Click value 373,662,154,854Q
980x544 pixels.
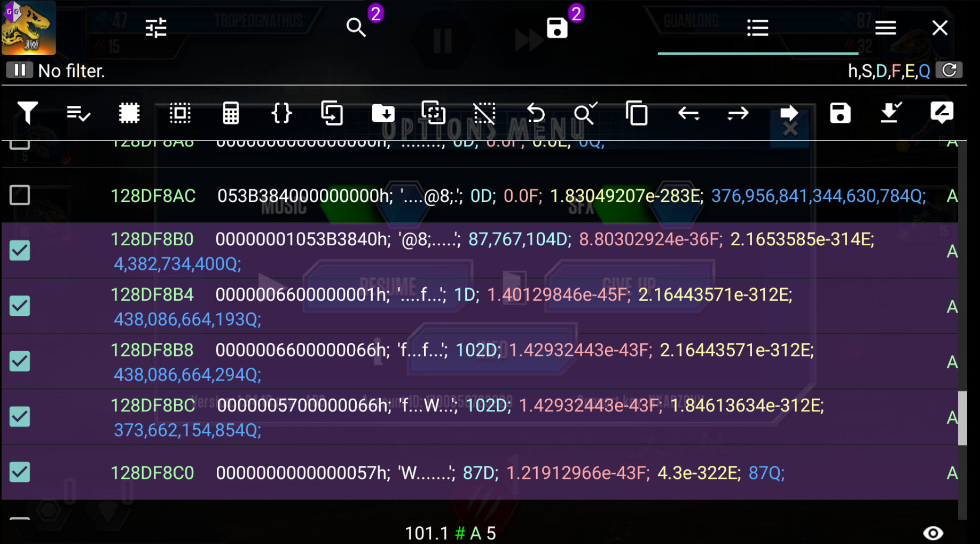(187, 430)
